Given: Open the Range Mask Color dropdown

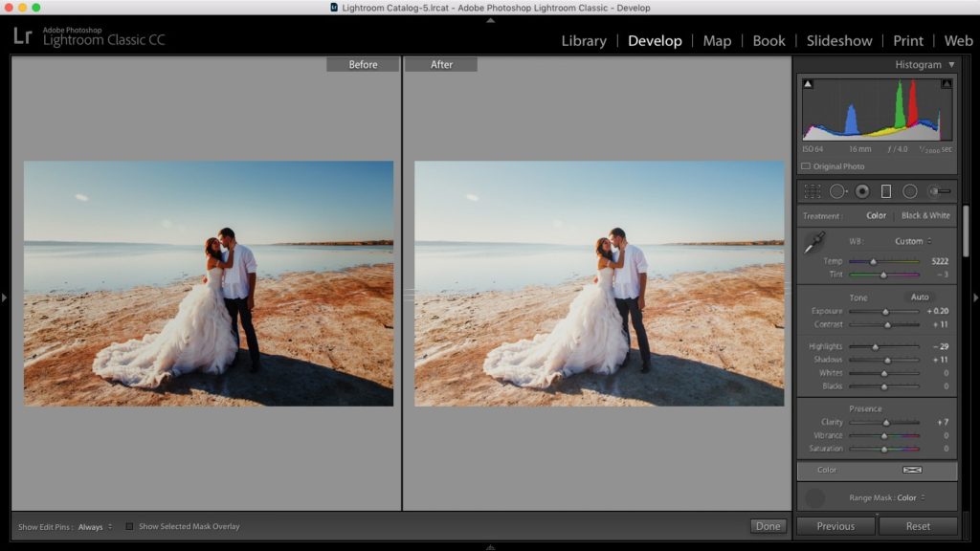Looking at the screenshot, I should pyautogui.click(x=911, y=497).
